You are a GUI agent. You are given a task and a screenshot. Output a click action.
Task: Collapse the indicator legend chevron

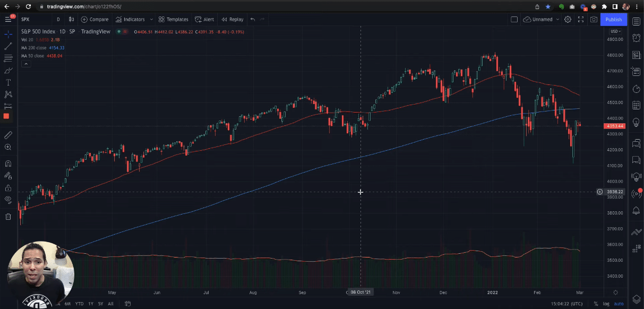pos(25,64)
